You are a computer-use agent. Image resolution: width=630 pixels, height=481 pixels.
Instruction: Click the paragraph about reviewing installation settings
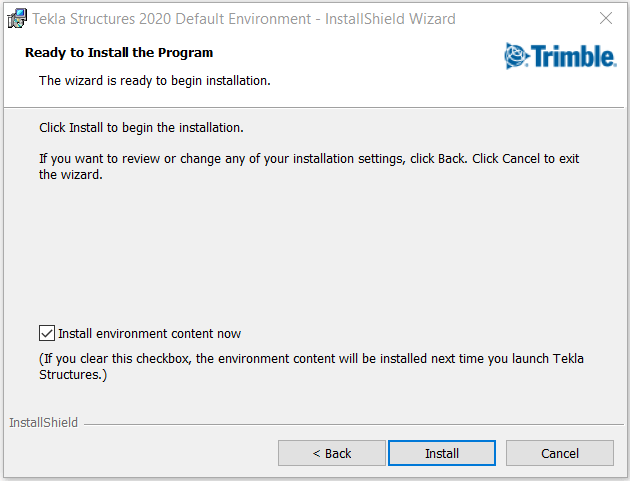tap(309, 166)
